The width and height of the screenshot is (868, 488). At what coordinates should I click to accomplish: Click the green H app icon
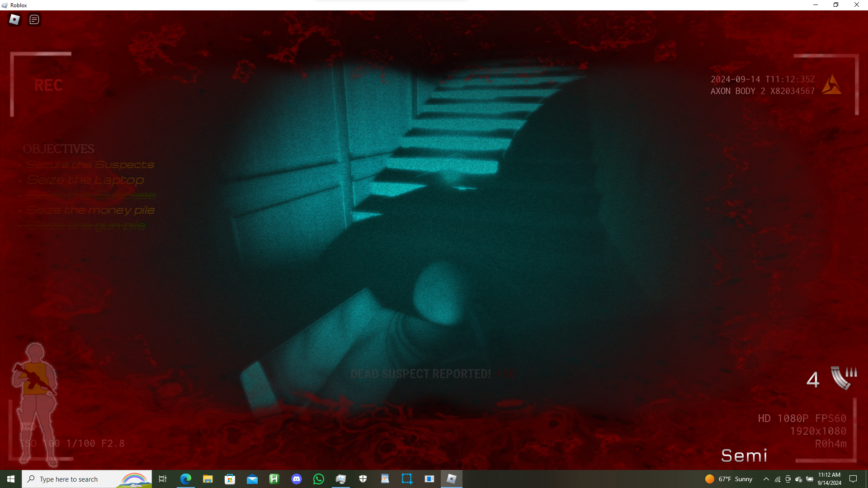tap(274, 479)
